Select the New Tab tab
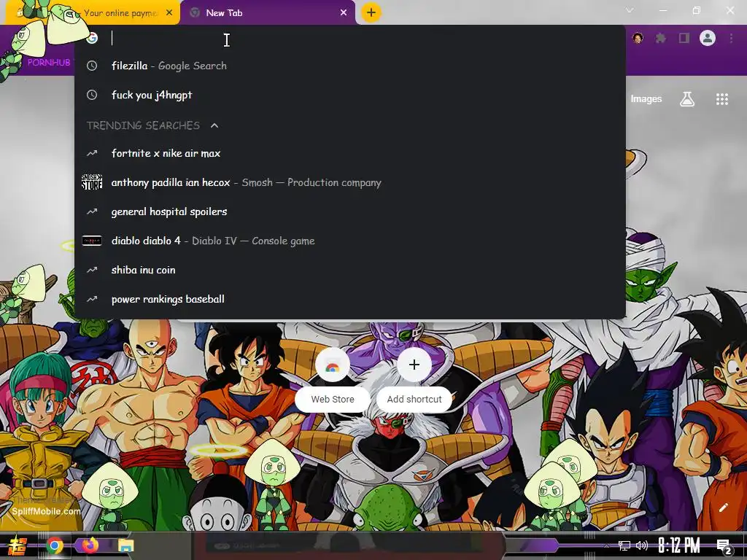 (x=268, y=13)
